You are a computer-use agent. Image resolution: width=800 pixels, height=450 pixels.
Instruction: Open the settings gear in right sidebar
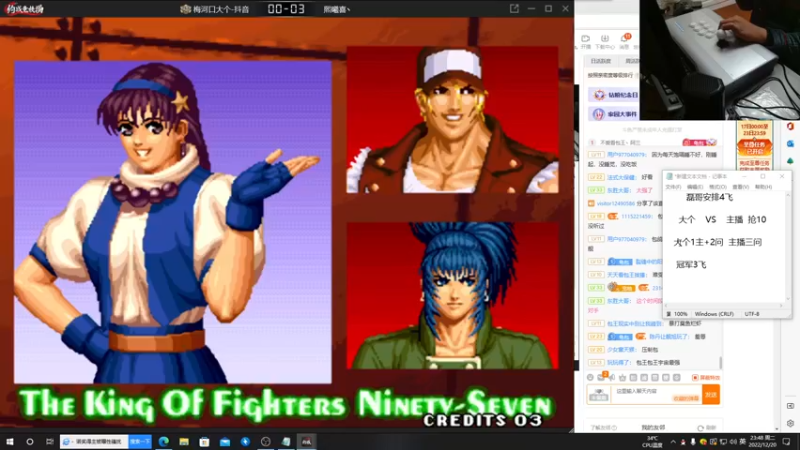[x=790, y=423]
